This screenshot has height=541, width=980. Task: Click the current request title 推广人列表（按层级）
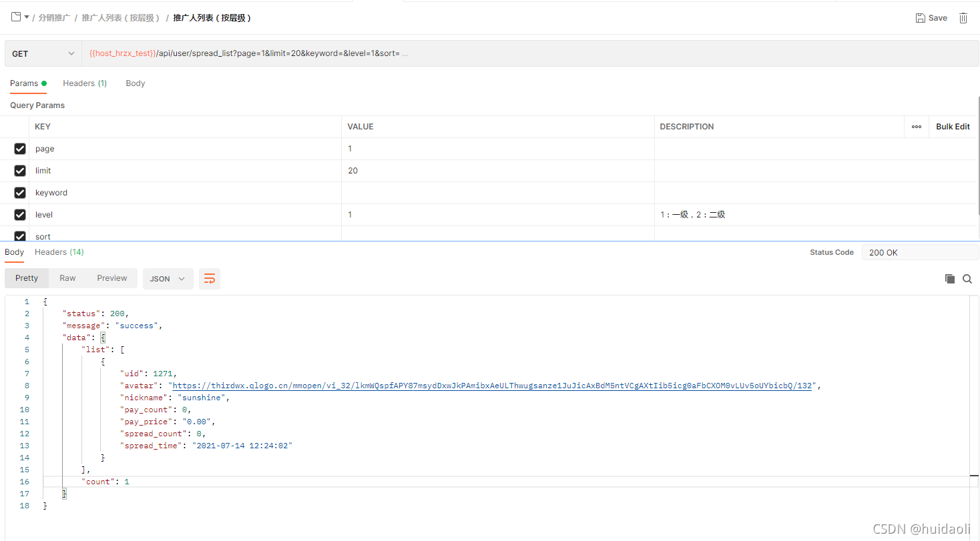click(212, 18)
